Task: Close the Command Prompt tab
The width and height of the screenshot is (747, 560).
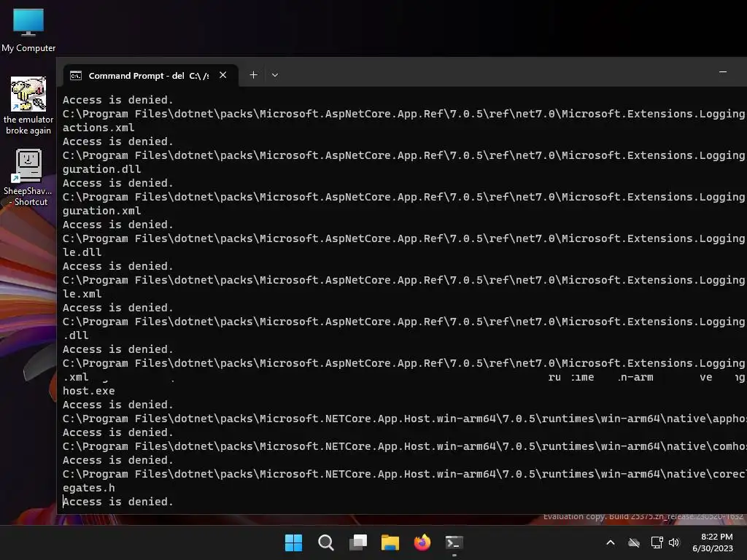Action: click(x=222, y=75)
